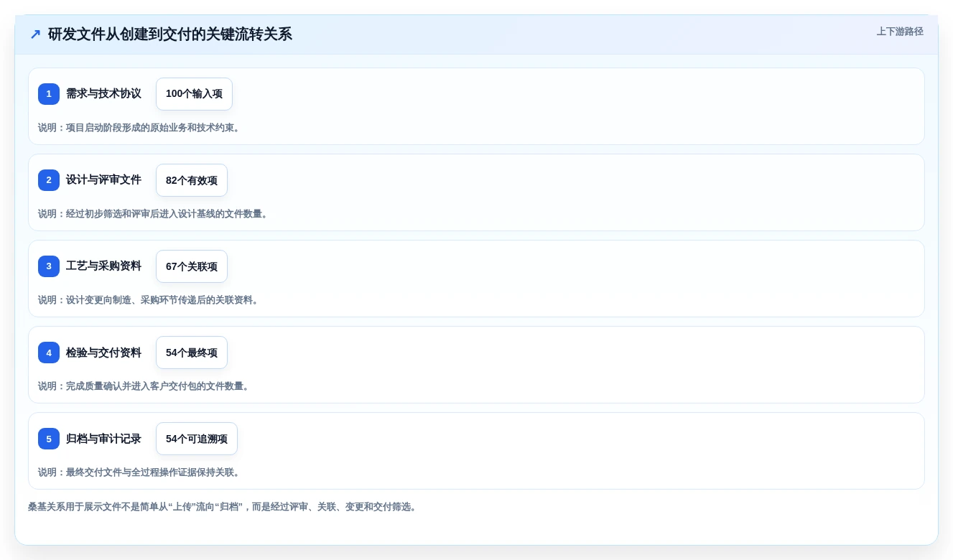
Task: Click the footer note starting with 桑基关系
Action: coord(223,507)
